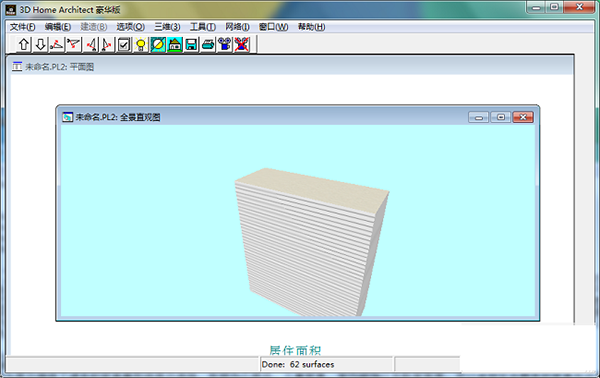Image resolution: width=600 pixels, height=378 pixels.
Task: Maximize the 全景直观图 3D view window
Action: [x=501, y=117]
